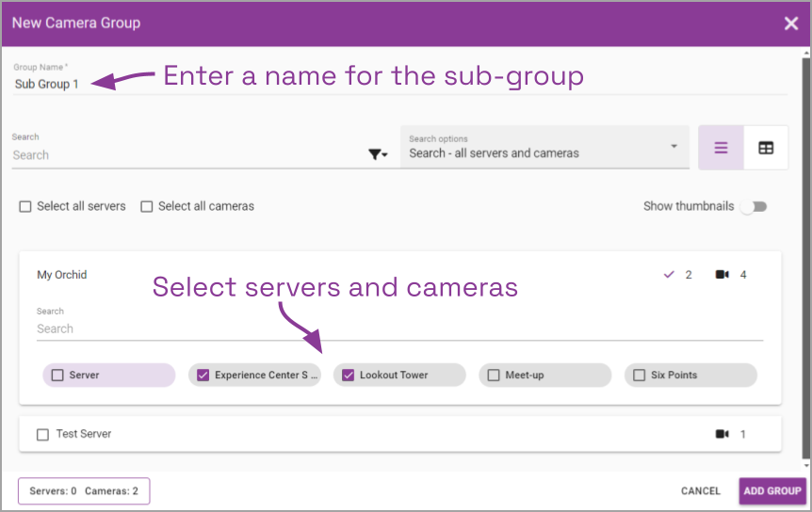
Task: Select the Meet-up camera chip
Action: pos(544,375)
